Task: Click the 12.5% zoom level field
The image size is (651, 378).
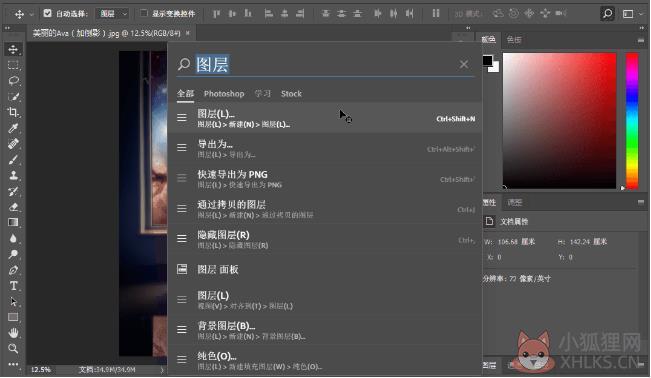Action: click(41, 370)
